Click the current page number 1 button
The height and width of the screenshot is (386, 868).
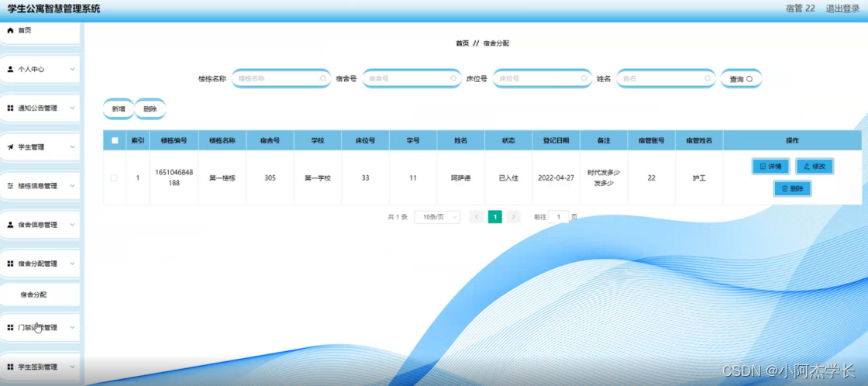point(495,217)
